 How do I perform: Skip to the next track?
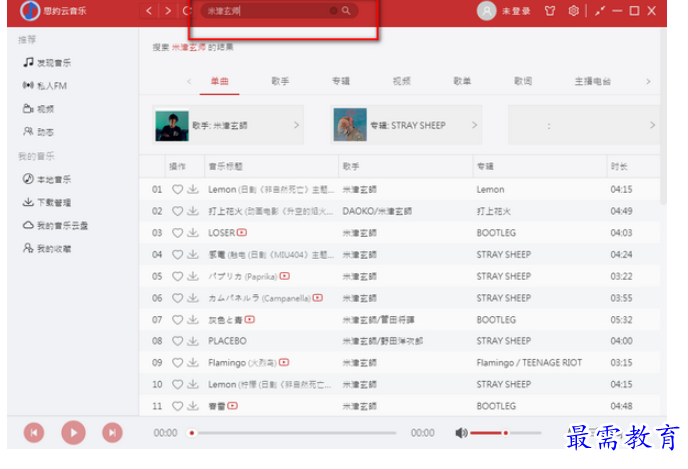pyautogui.click(x=112, y=433)
